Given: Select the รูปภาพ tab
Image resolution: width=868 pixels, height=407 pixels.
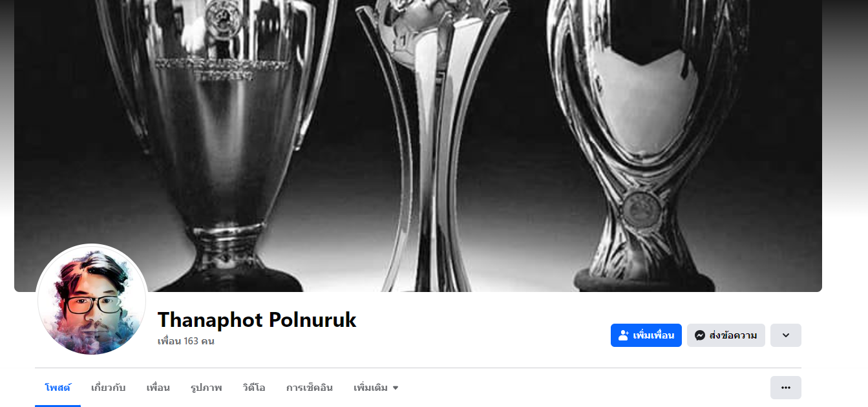Looking at the screenshot, I should coord(206,388).
